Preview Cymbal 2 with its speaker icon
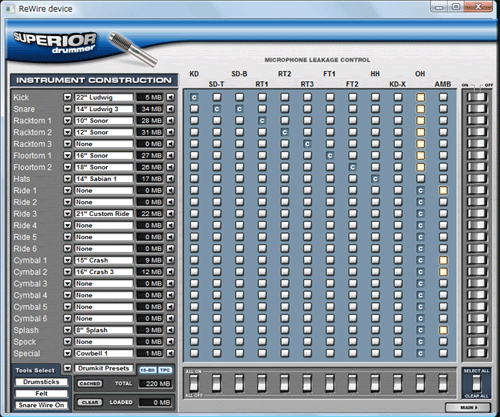The width and height of the screenshot is (500, 417). click(x=171, y=272)
